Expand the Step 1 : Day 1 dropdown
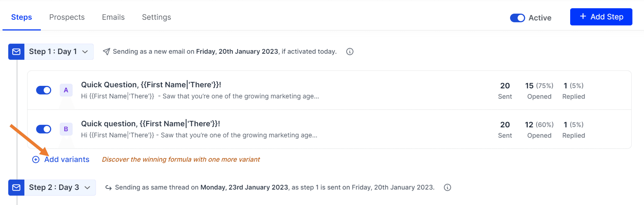 (x=85, y=52)
